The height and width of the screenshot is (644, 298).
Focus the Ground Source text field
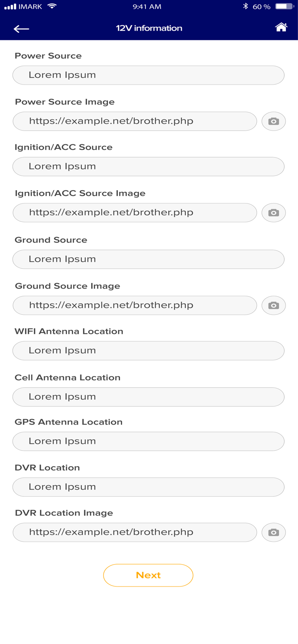click(x=148, y=259)
